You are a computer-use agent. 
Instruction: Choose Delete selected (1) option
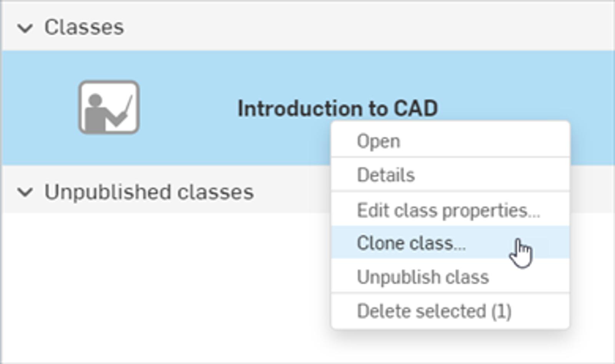tap(434, 311)
